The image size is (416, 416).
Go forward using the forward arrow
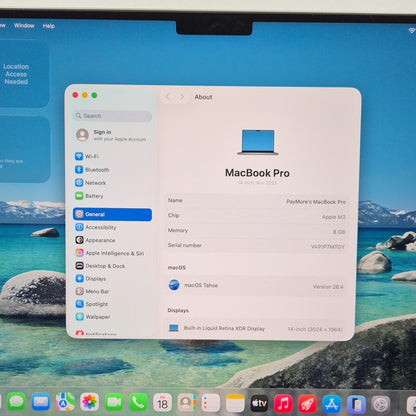tap(182, 97)
